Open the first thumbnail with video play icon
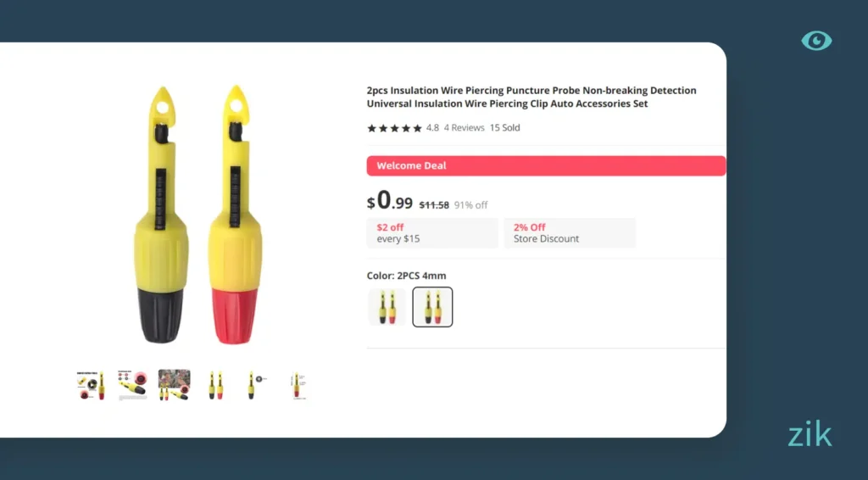Viewport: 868px width, 480px height. point(92,384)
